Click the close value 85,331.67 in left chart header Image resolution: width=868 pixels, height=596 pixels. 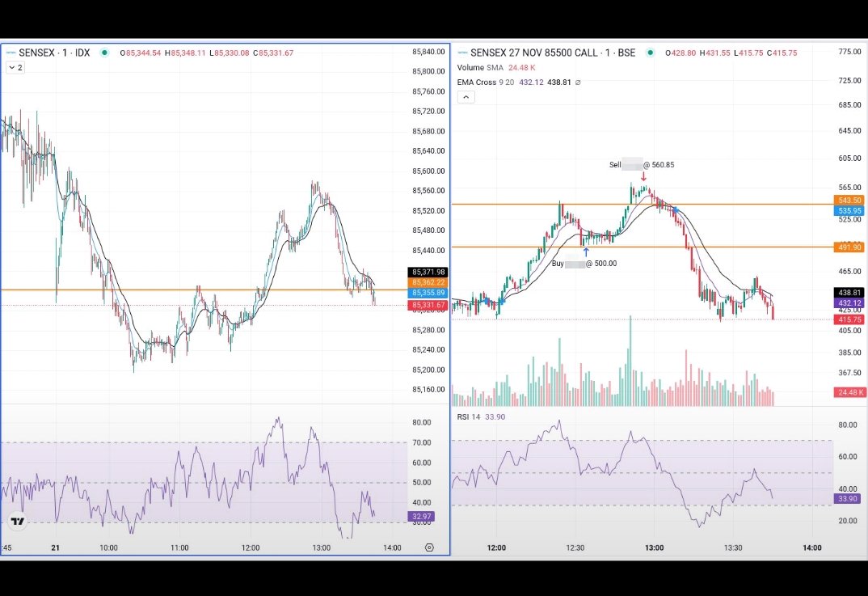[276, 53]
